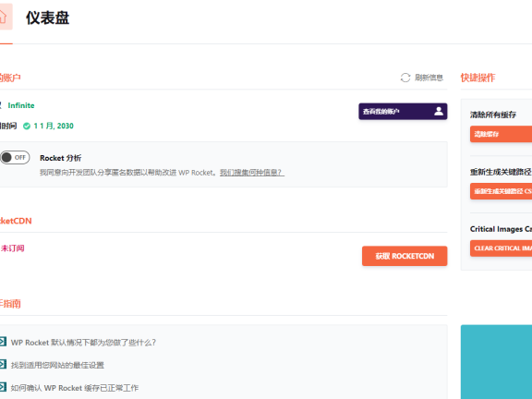532x399 pixels.
Task: Open guide WP Rocket 默认情况下都为您做了些什么?
Action: pyautogui.click(x=83, y=343)
